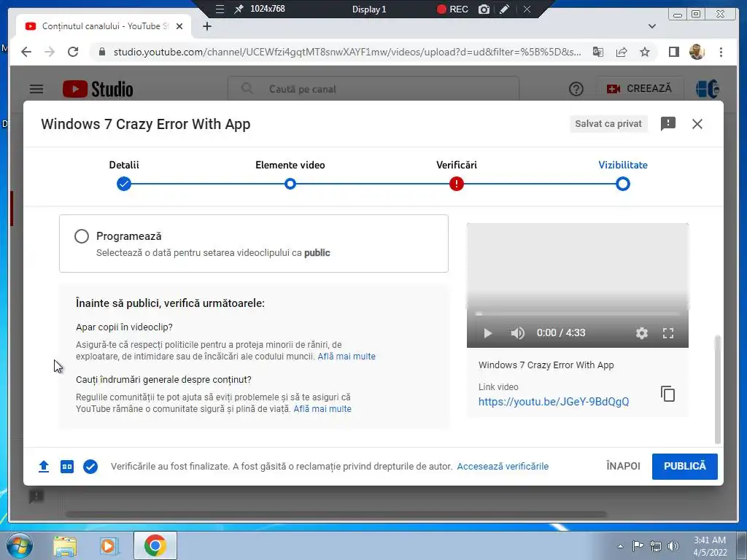The width and height of the screenshot is (747, 560).
Task: Click the feedback icon at bottom-left of Studio sidebar
Action: click(36, 496)
